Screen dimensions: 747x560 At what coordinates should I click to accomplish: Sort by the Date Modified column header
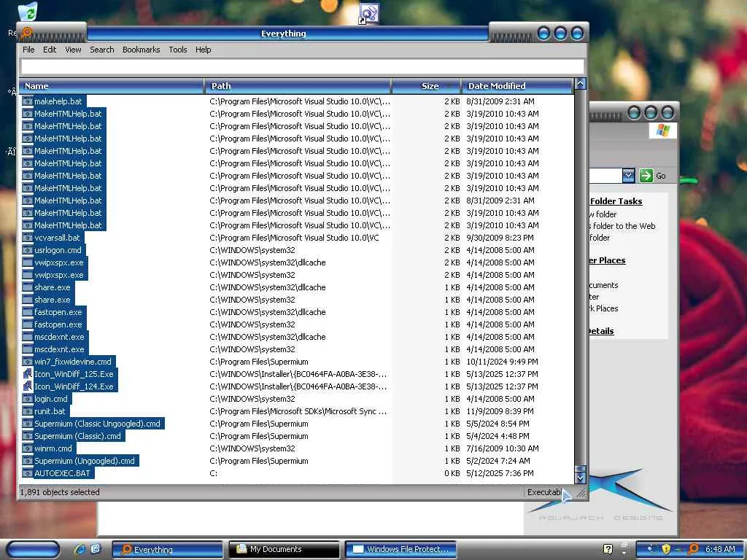pos(517,86)
